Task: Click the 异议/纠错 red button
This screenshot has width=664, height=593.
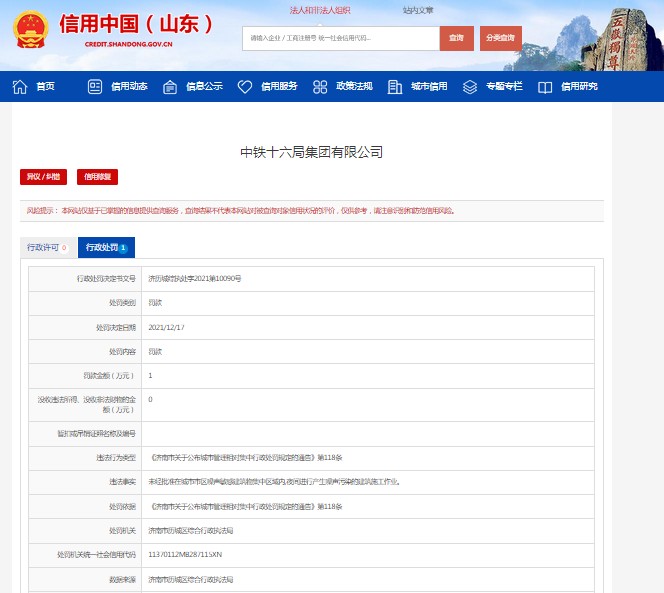Action: tap(43, 177)
